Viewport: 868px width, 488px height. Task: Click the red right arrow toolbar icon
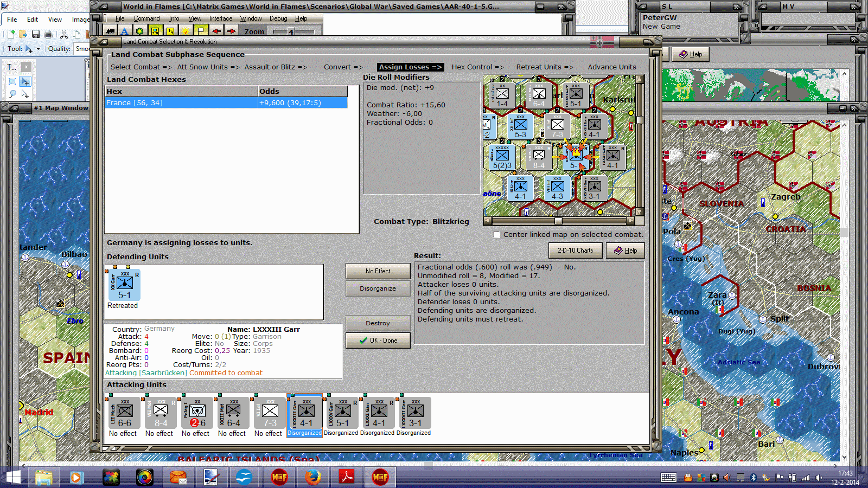click(x=232, y=31)
